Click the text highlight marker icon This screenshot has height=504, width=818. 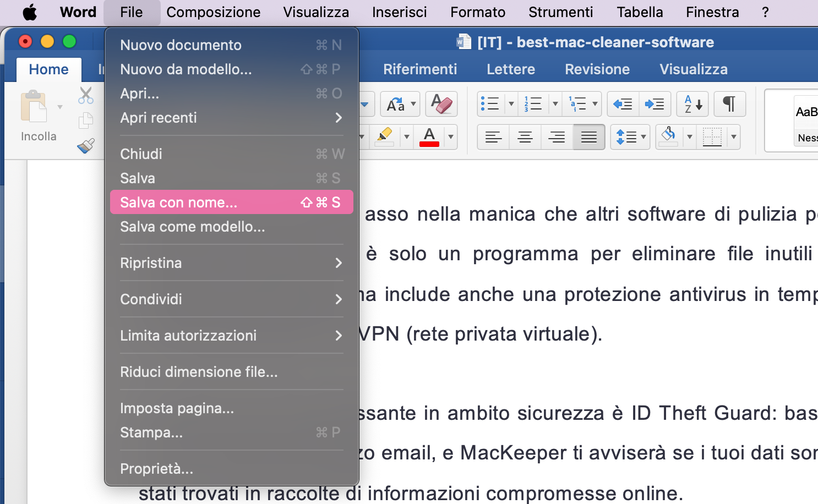coord(384,136)
